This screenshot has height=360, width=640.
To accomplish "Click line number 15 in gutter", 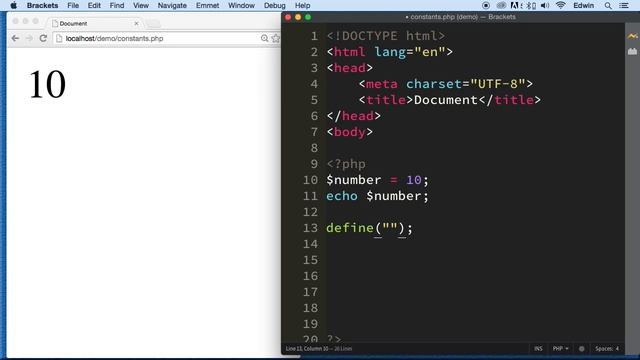I will click(310, 260).
